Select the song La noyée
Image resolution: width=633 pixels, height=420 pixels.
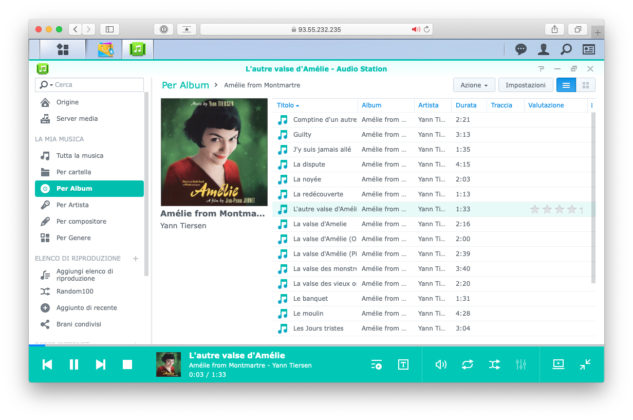pos(432,179)
